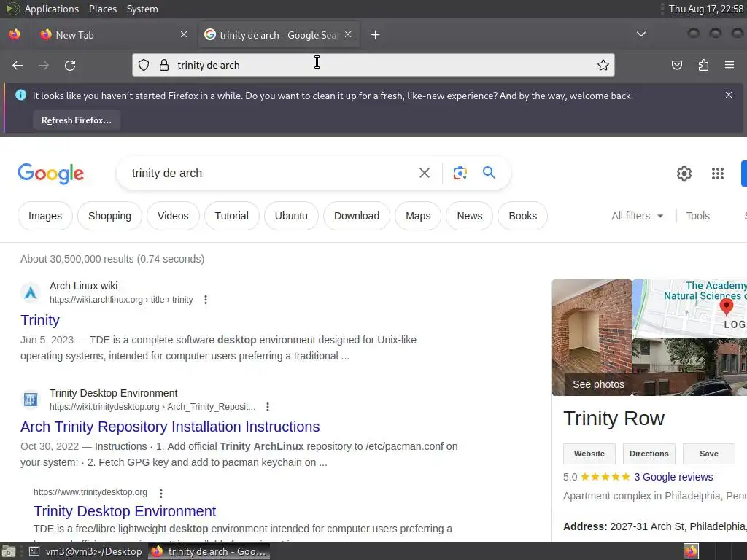Get Directions to Trinity Row
This screenshot has width=747, height=560.
point(649,454)
